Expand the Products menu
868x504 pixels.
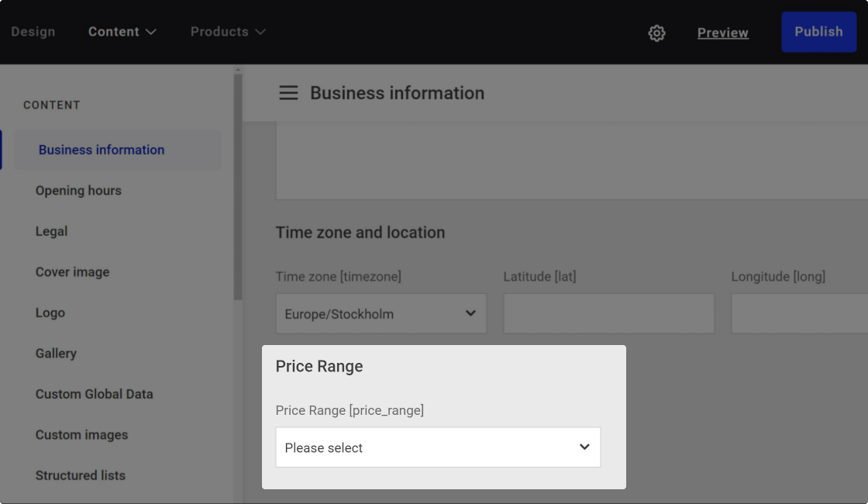tap(228, 32)
